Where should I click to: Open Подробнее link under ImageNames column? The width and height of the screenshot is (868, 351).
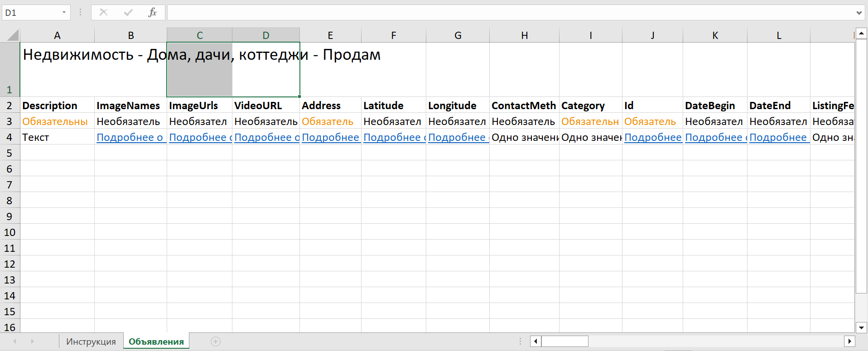coord(130,137)
